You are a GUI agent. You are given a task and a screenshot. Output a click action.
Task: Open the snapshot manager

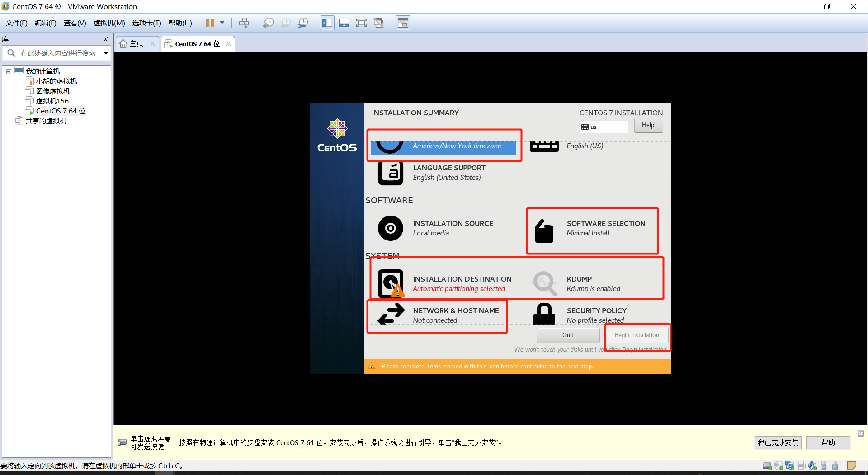[303, 23]
